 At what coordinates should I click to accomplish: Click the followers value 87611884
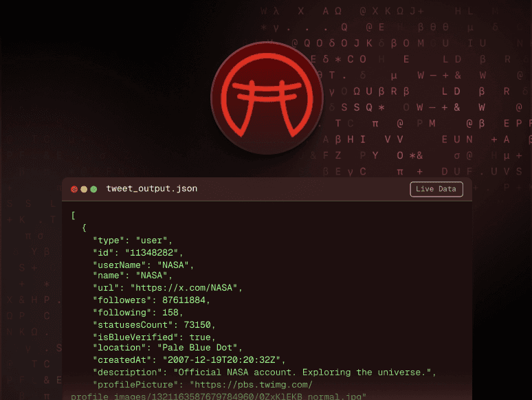point(184,300)
